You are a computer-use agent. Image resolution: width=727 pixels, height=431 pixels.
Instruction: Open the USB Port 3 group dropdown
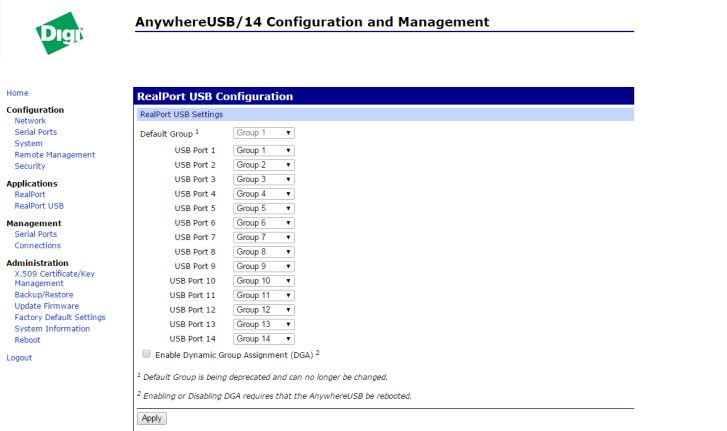(264, 179)
